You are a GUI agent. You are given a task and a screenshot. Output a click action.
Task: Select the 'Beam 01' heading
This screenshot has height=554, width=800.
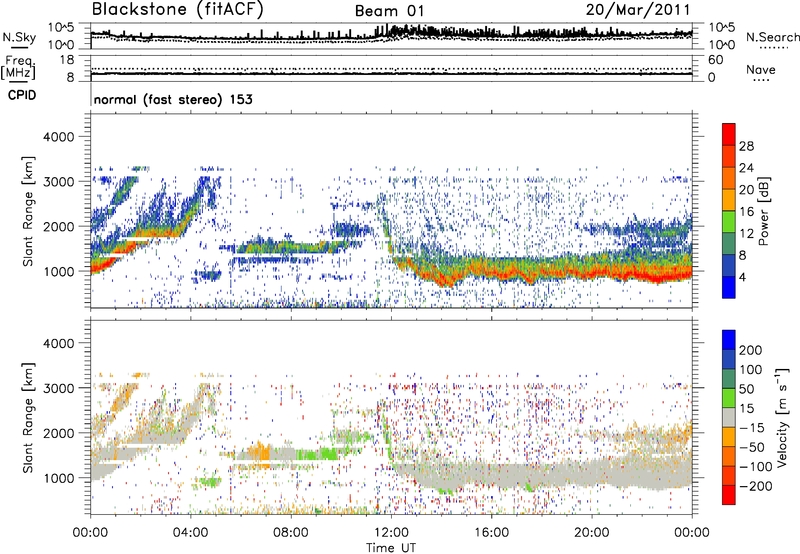click(x=390, y=11)
